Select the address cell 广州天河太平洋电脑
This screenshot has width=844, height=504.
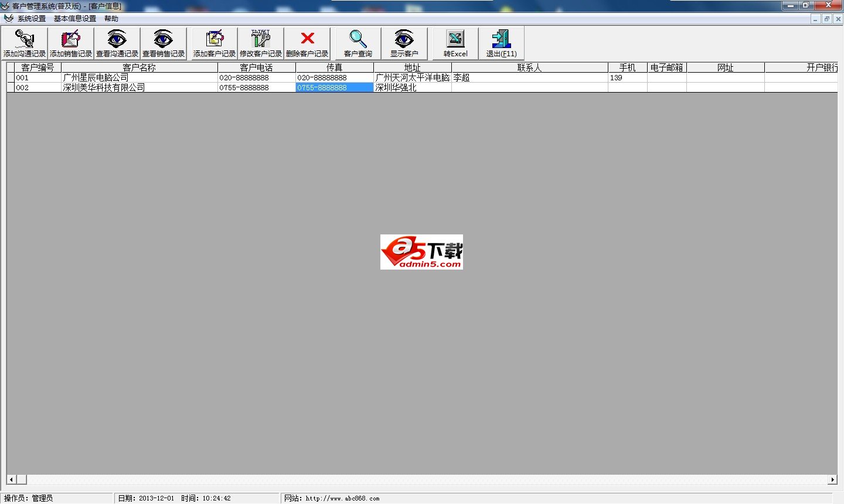(413, 77)
